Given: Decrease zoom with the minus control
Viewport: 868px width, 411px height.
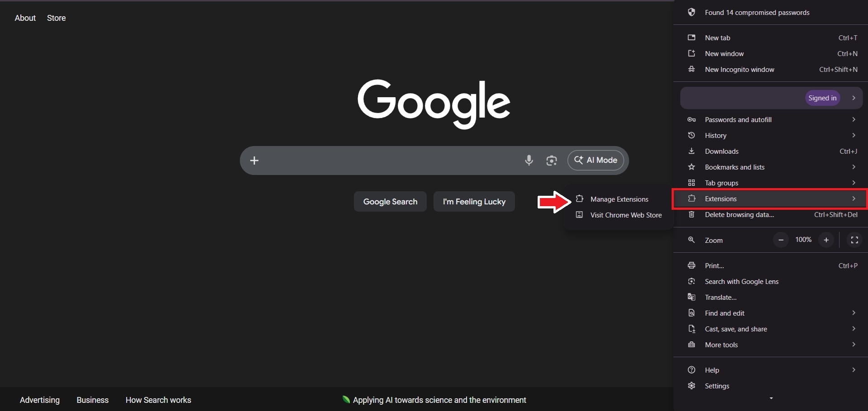Looking at the screenshot, I should click(x=780, y=240).
